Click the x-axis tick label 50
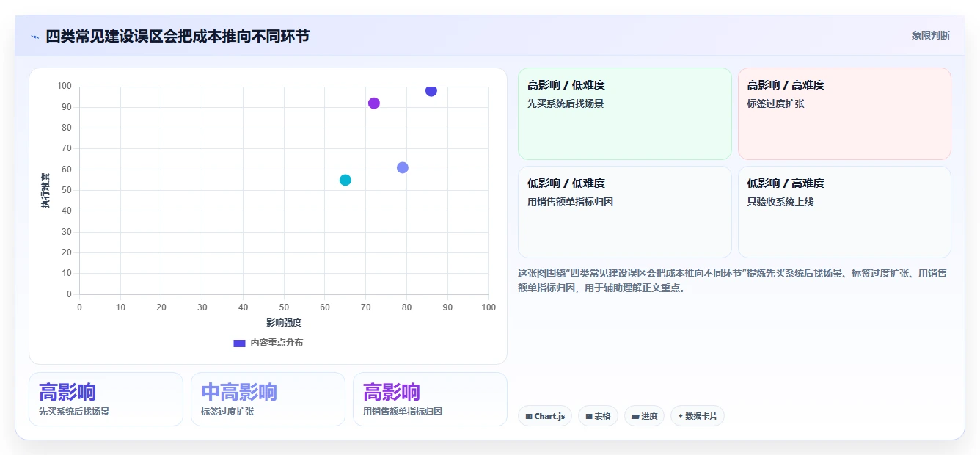980x455 pixels. 284,307
